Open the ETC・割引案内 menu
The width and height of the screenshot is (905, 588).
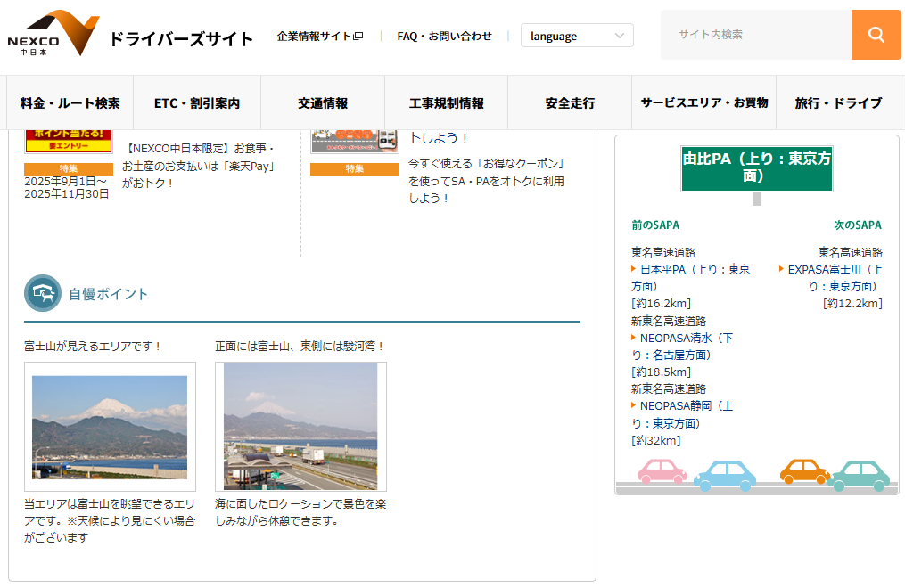197,103
